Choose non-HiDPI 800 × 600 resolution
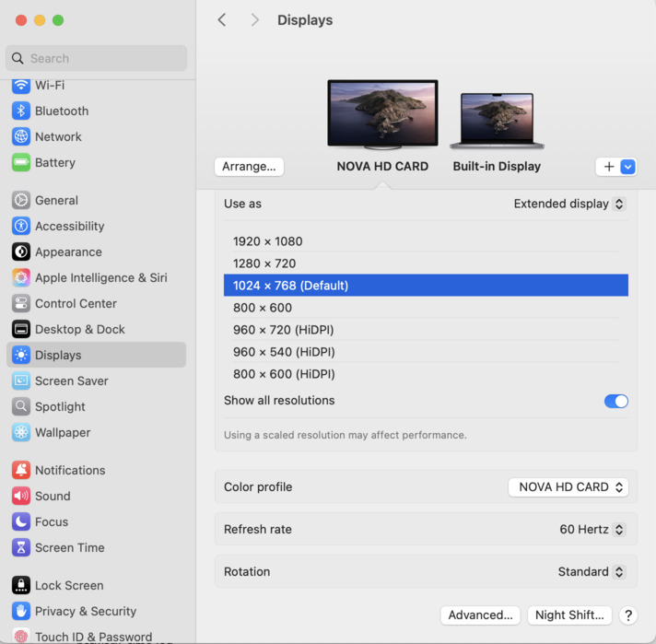 [x=426, y=308]
